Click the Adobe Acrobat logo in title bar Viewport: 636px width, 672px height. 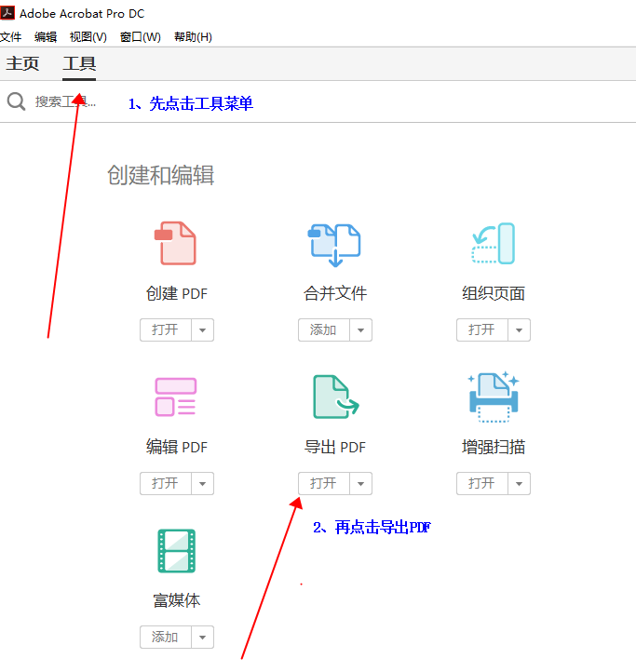coord(7,13)
